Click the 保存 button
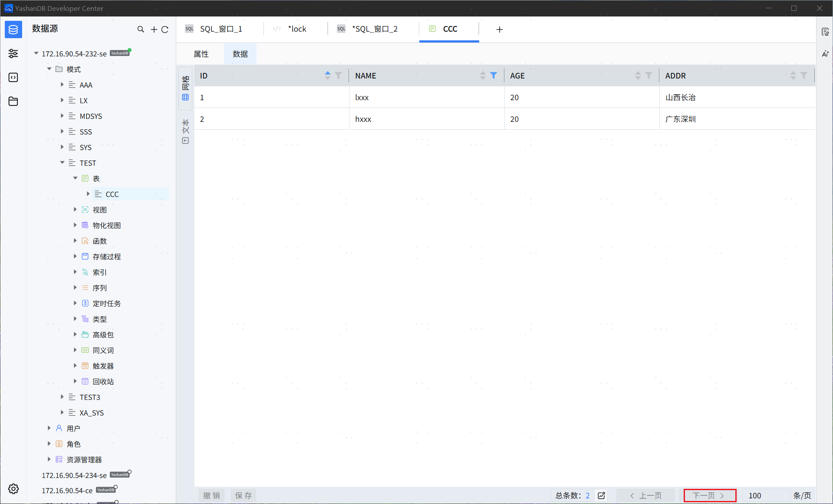The height and width of the screenshot is (504, 833). (243, 495)
